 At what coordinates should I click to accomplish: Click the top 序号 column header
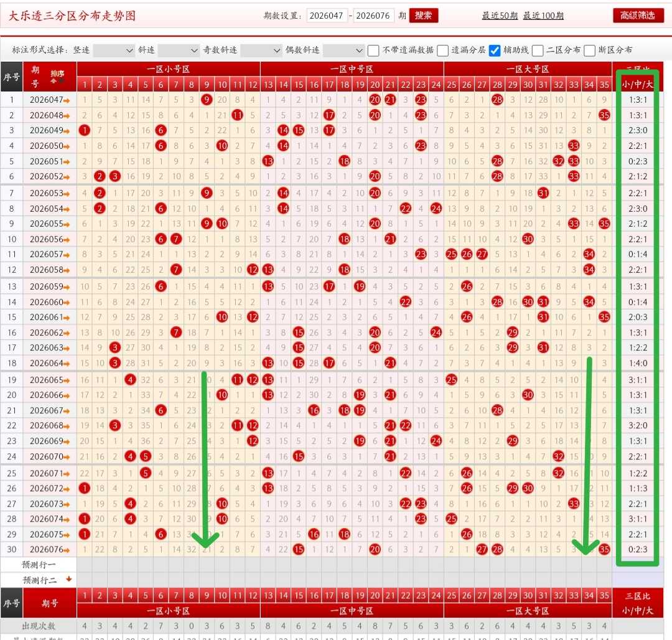tap(12, 77)
